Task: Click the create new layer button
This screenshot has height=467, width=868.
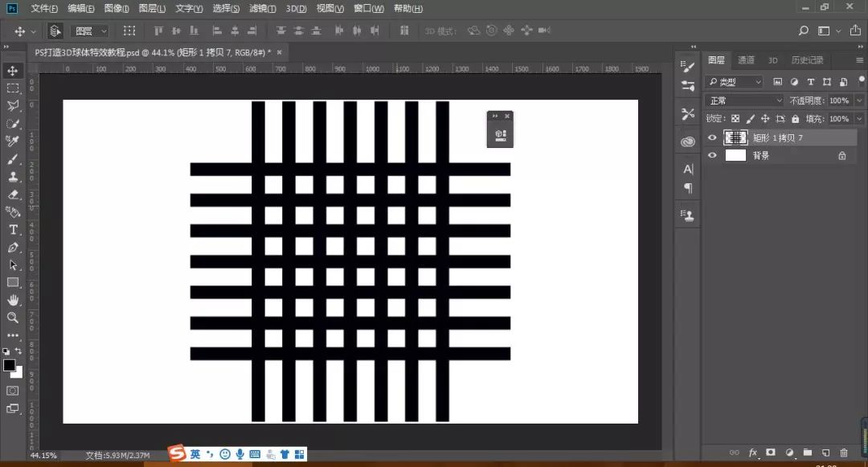Action: pos(825,453)
